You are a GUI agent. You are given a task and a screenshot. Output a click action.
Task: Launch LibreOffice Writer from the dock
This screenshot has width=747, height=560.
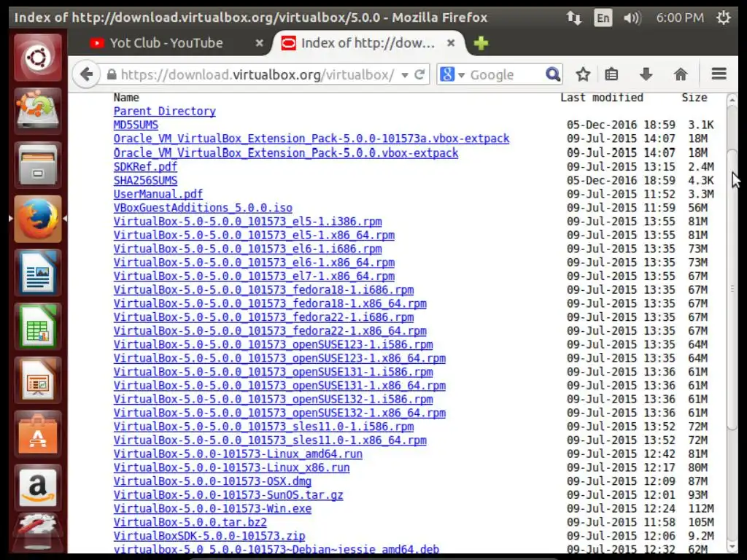38,273
